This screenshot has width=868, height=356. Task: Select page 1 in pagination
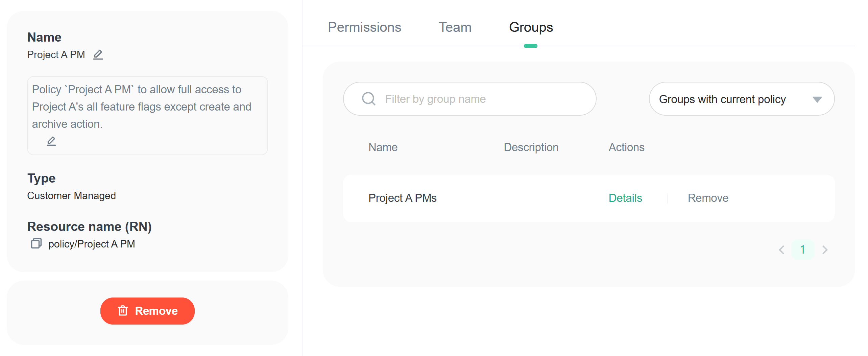tap(803, 250)
